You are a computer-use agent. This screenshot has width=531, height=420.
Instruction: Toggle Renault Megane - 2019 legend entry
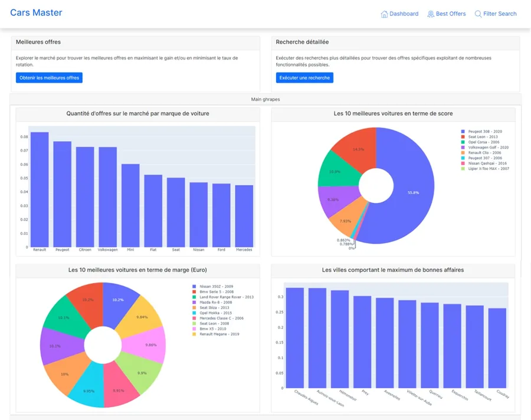tap(216, 334)
